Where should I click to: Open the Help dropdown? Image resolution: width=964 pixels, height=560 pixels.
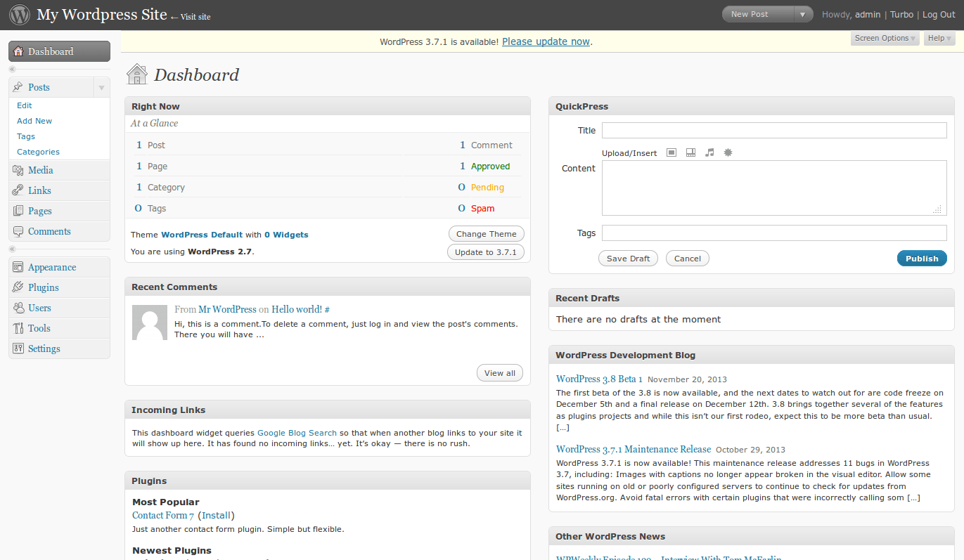pos(939,38)
